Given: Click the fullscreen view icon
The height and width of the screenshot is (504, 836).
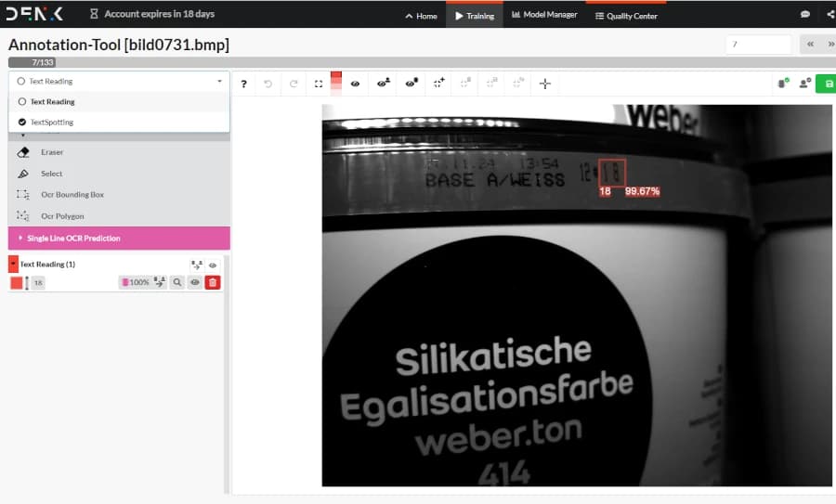Looking at the screenshot, I should tap(319, 84).
